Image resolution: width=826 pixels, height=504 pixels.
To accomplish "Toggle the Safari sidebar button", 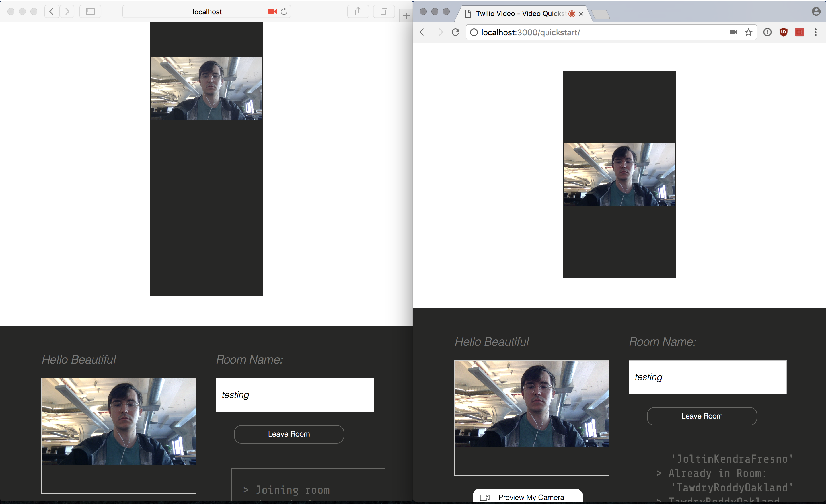I will (90, 11).
